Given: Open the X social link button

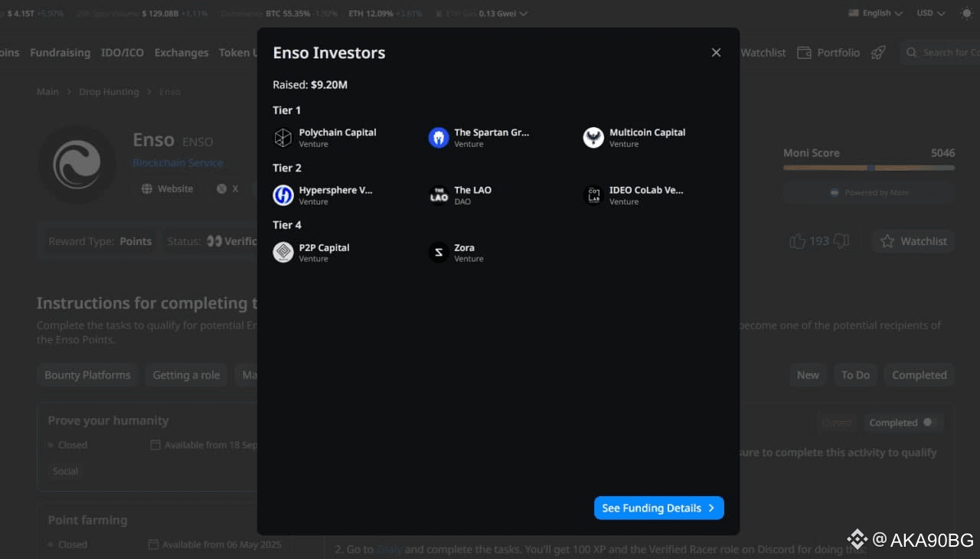Looking at the screenshot, I should (227, 188).
